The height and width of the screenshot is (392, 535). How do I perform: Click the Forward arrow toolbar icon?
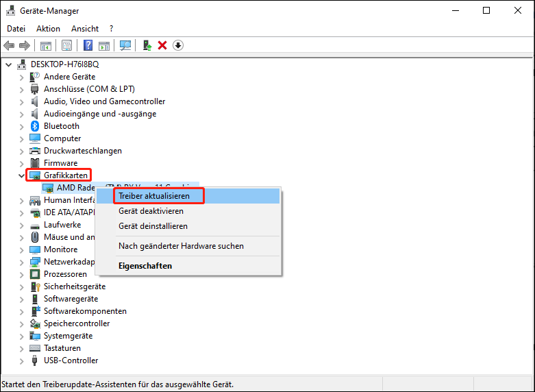point(25,45)
